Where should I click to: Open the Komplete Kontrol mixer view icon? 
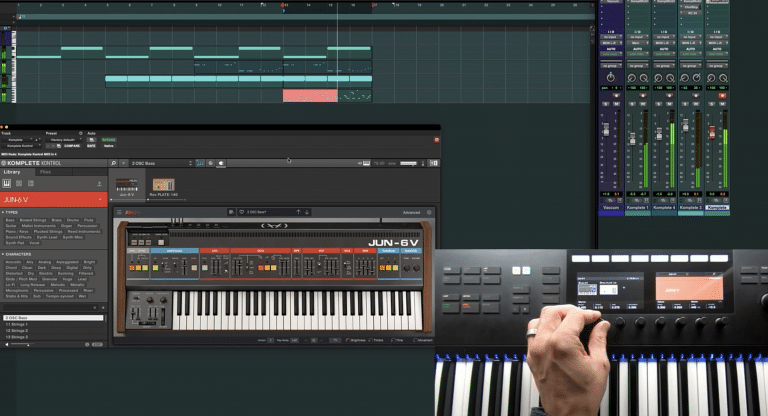pyautogui.click(x=200, y=163)
